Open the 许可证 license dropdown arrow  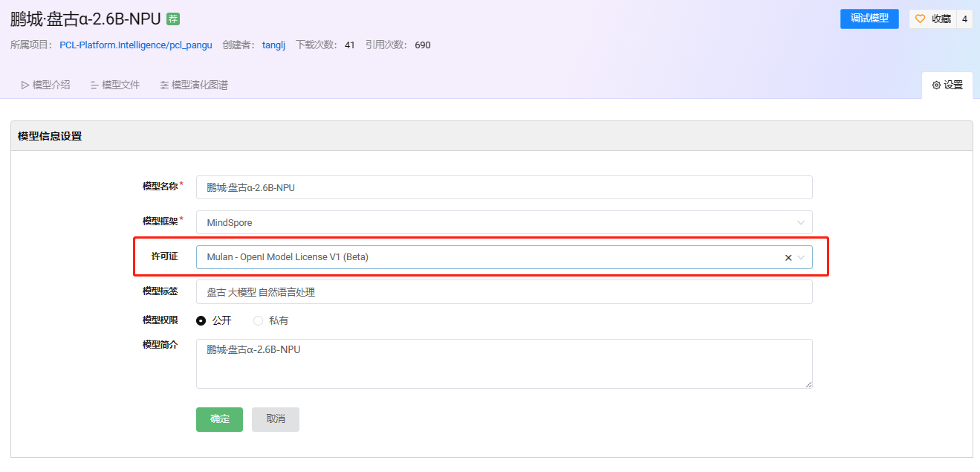pos(801,258)
